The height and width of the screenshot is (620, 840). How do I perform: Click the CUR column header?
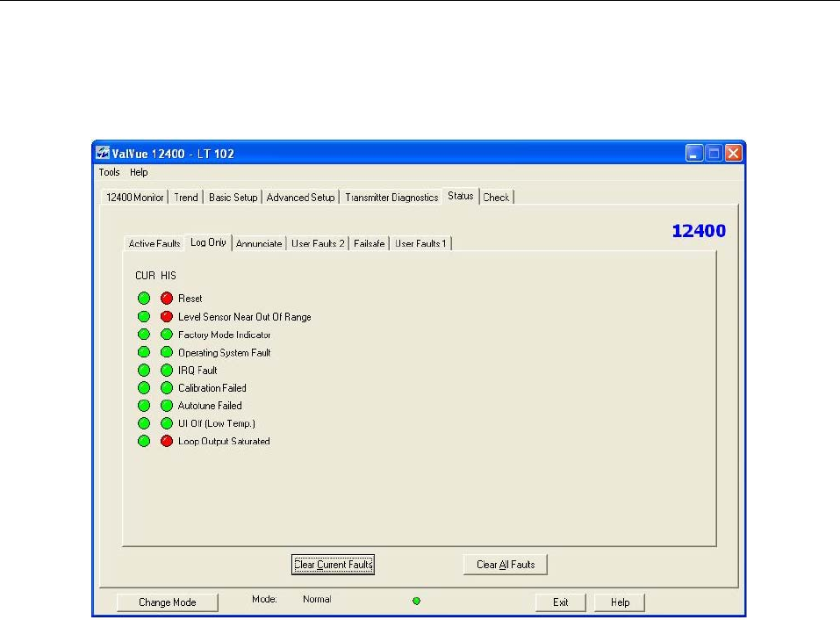click(x=145, y=276)
